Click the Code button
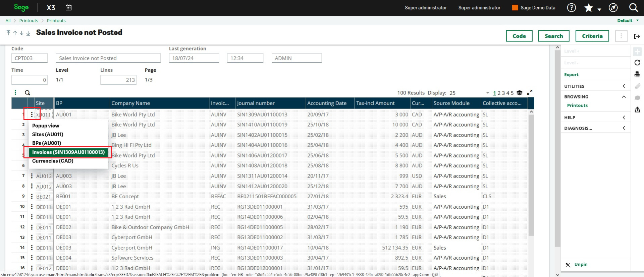This screenshot has height=277, width=644. pos(519,36)
